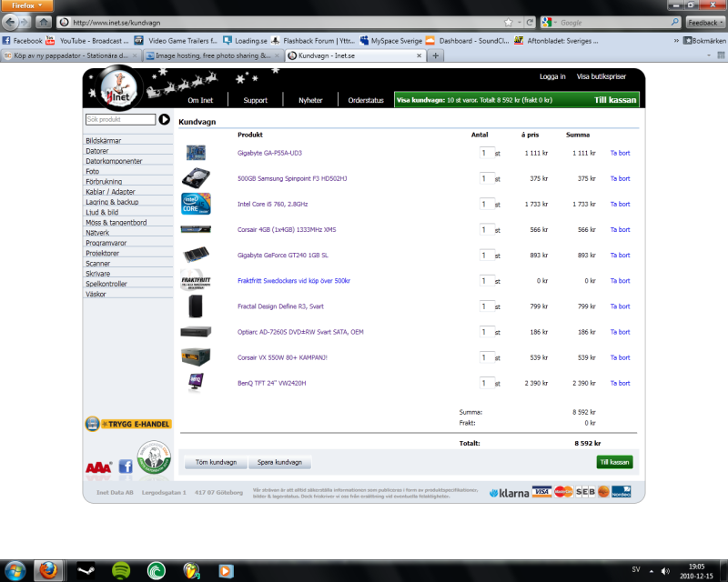Image resolution: width=728 pixels, height=582 pixels.
Task: Remove Gigabyte GA-P55A-UD3 via Ta bort
Action: (620, 153)
